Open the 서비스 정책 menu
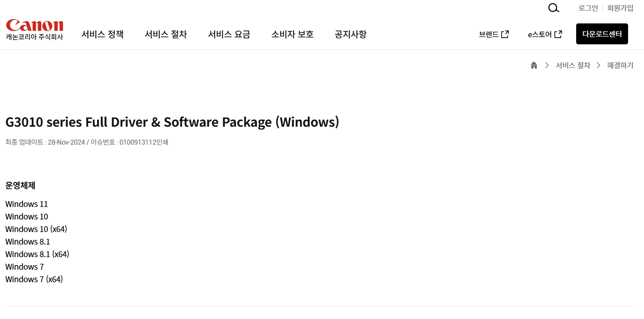 [x=103, y=34]
